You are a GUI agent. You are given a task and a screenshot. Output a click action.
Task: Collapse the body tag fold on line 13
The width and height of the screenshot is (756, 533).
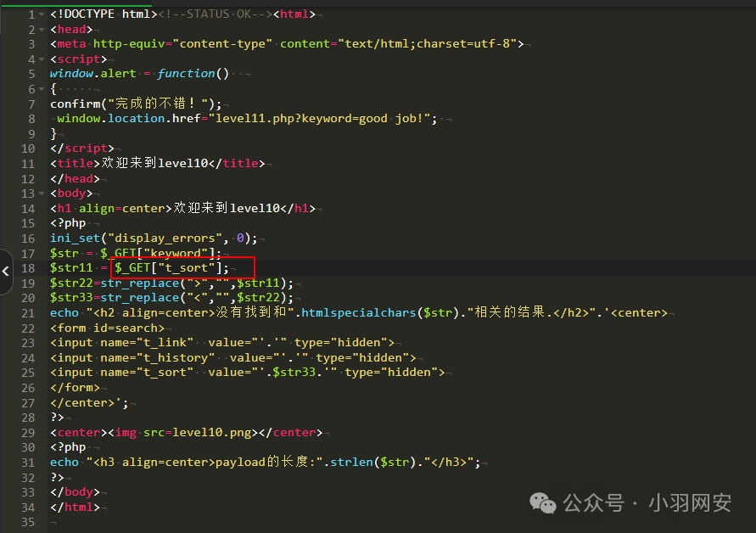42,194
